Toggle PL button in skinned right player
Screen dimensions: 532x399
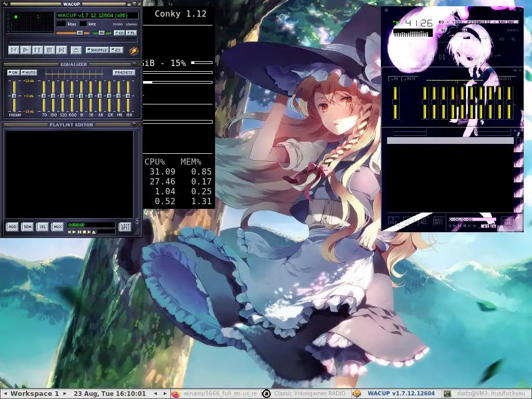click(513, 39)
